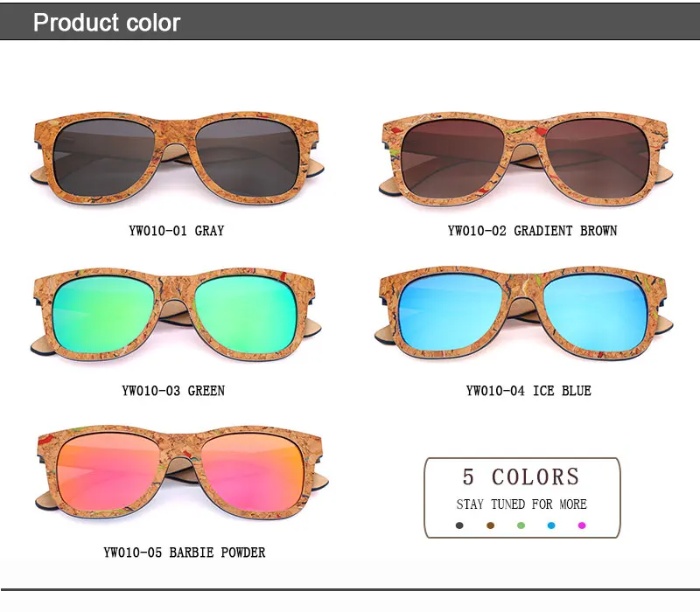Select the blue color dot
Viewport: 700px width, 612px height.
coord(551,525)
